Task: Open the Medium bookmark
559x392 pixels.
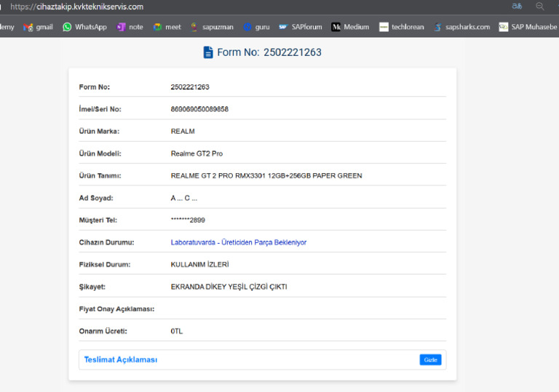Action: pos(350,27)
